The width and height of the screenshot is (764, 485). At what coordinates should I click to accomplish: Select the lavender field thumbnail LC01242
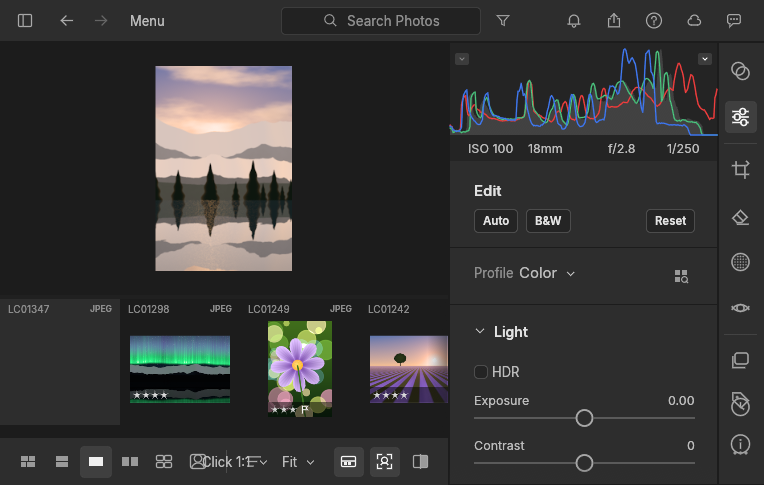click(x=408, y=369)
